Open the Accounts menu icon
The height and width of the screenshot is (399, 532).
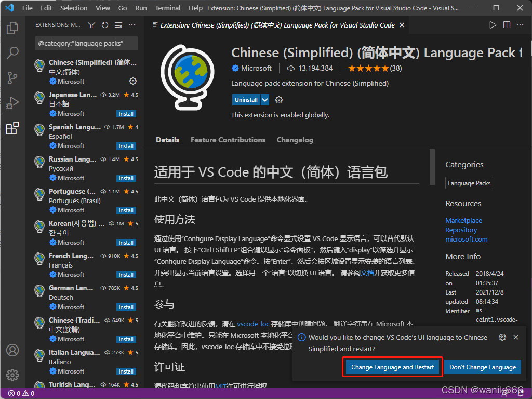click(12, 350)
